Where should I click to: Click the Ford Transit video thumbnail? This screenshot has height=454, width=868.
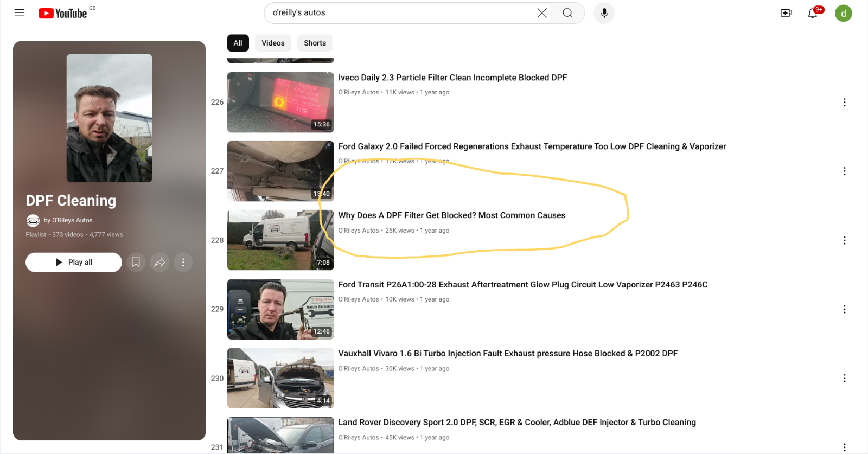(x=280, y=309)
